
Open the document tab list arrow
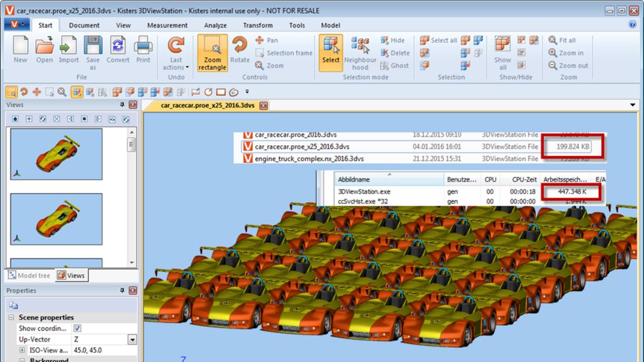(x=632, y=105)
